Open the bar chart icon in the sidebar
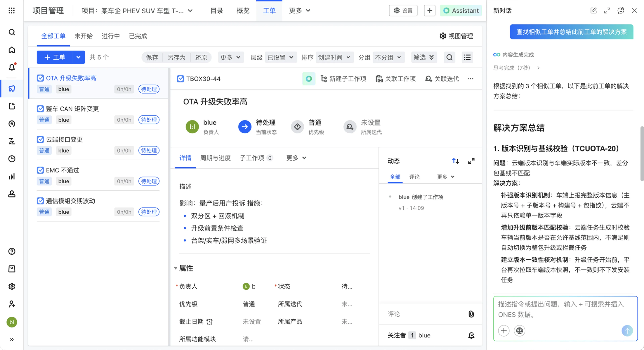This screenshot has height=350, width=644. (12, 176)
